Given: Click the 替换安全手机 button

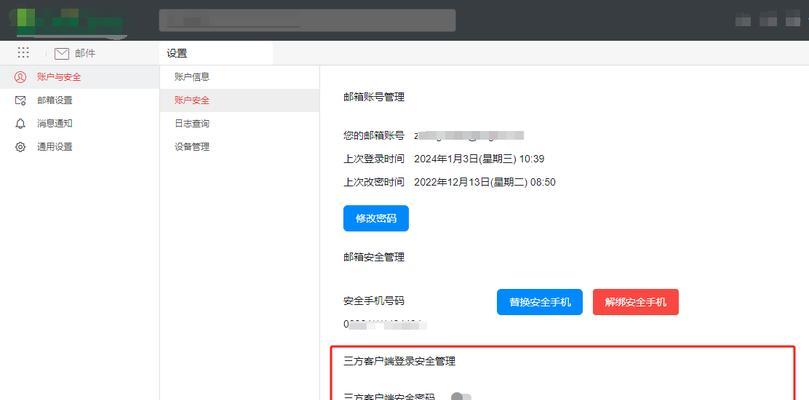Looking at the screenshot, I should pyautogui.click(x=540, y=302).
